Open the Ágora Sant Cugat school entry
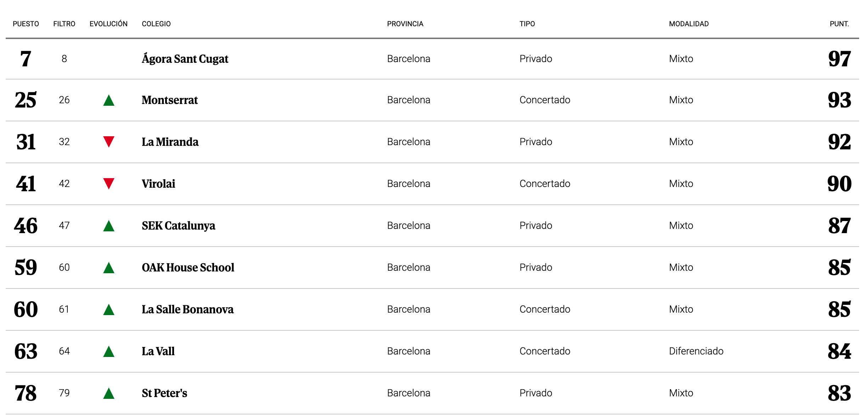The image size is (868, 418). [x=185, y=59]
